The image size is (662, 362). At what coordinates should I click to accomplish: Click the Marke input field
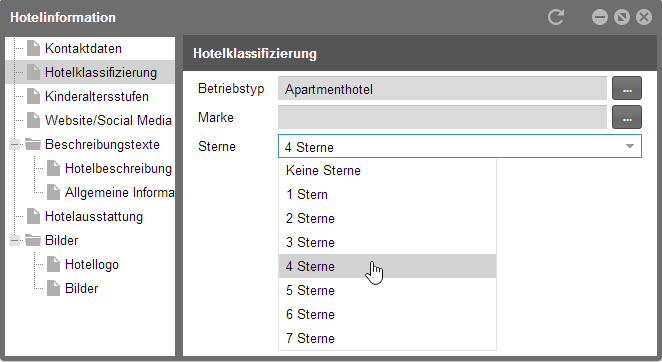click(442, 117)
